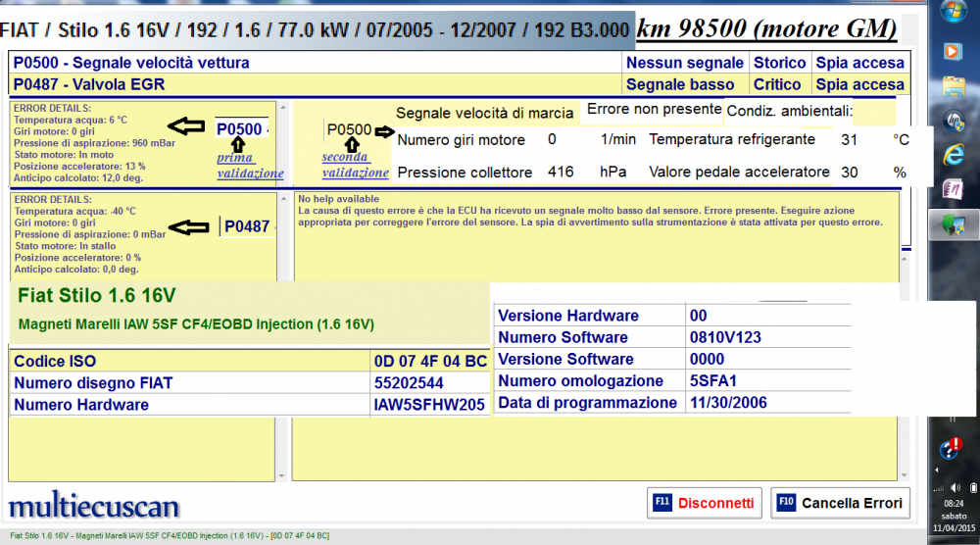
Task: Click the Versione Hardware label
Action: (x=568, y=316)
